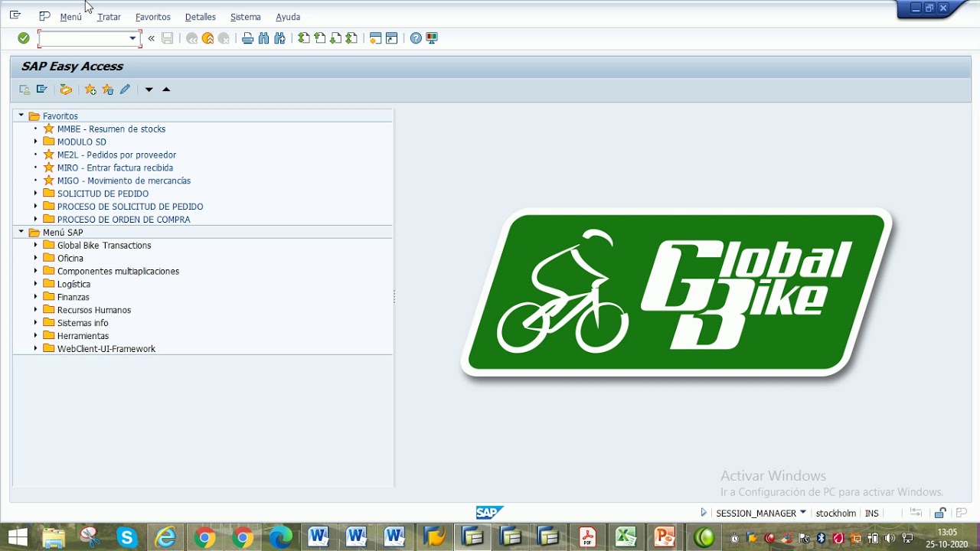Collapse the Favoritos tree node

(x=21, y=116)
